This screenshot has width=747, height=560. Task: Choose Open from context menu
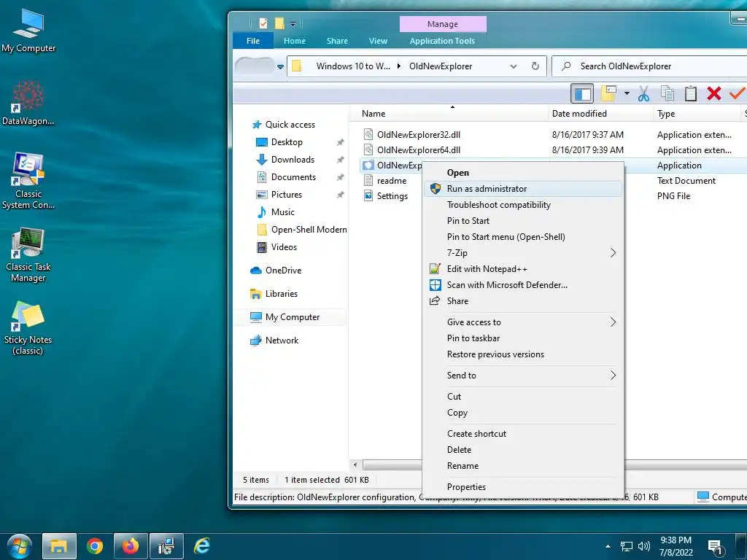[x=522, y=173]
